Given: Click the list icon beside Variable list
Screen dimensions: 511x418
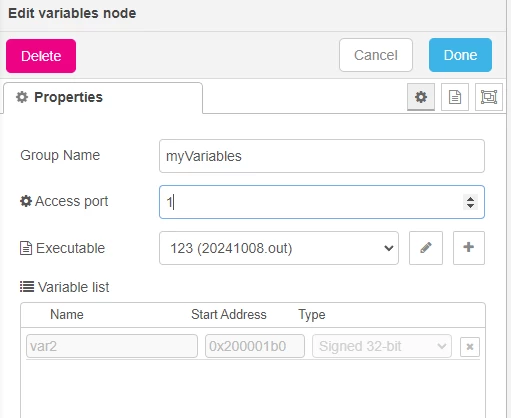Looking at the screenshot, I should pyautogui.click(x=27, y=287).
